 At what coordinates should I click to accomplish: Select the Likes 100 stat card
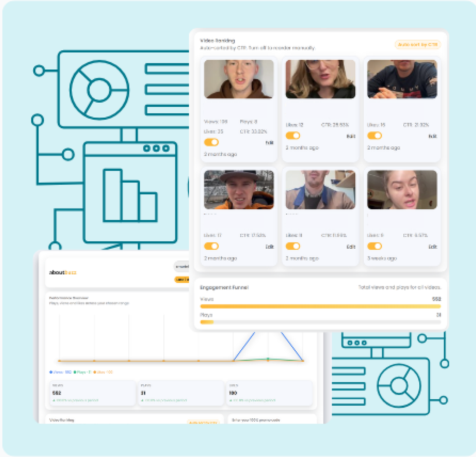coord(269,393)
